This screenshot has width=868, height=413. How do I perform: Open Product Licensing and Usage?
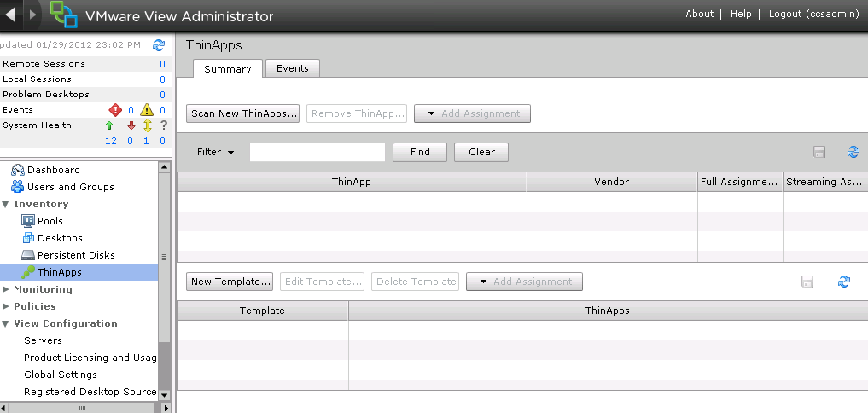(x=90, y=358)
